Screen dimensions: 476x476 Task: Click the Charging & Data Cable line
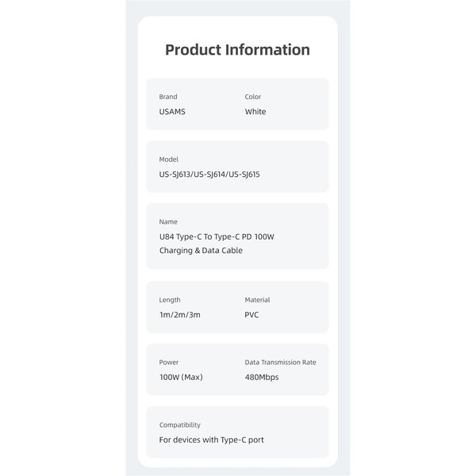[x=201, y=251]
